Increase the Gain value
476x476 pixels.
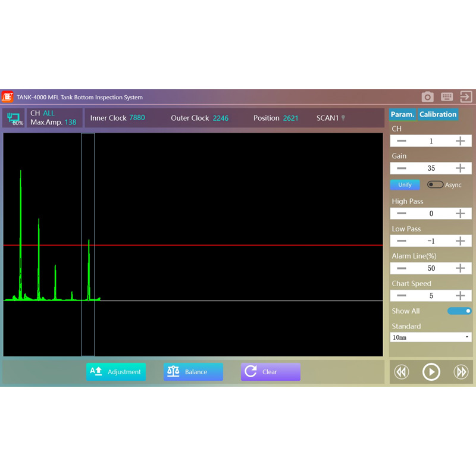pyautogui.click(x=460, y=168)
